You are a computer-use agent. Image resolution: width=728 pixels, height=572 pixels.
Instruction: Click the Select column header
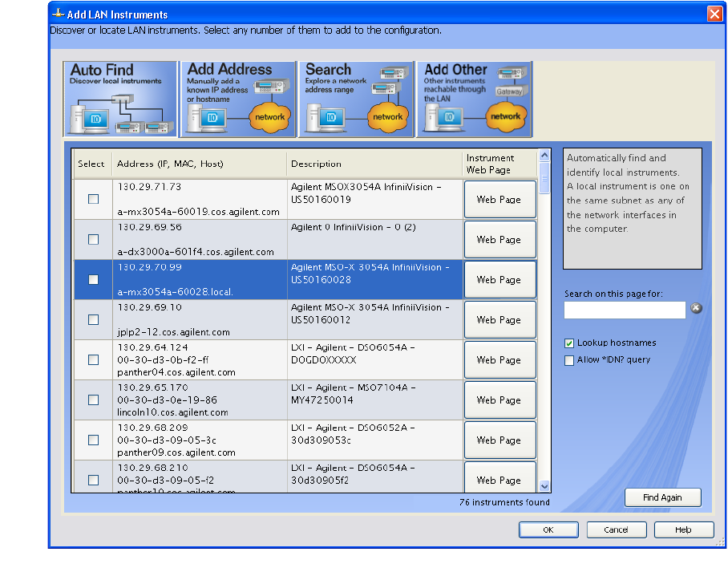click(91, 164)
